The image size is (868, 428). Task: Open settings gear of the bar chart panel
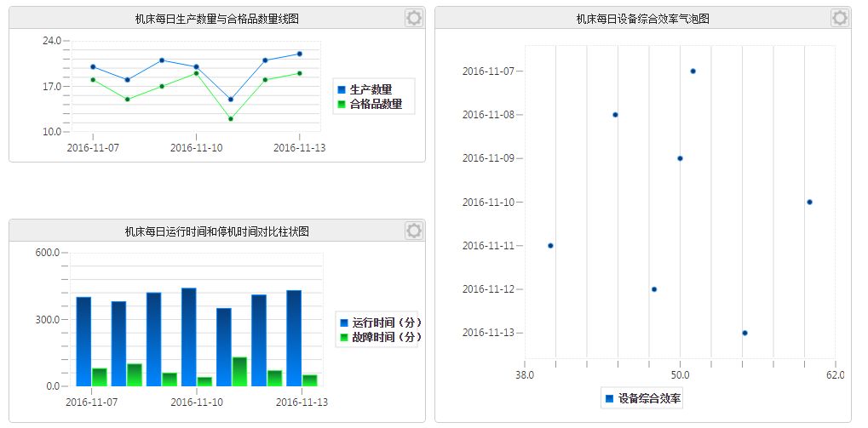coord(413,231)
